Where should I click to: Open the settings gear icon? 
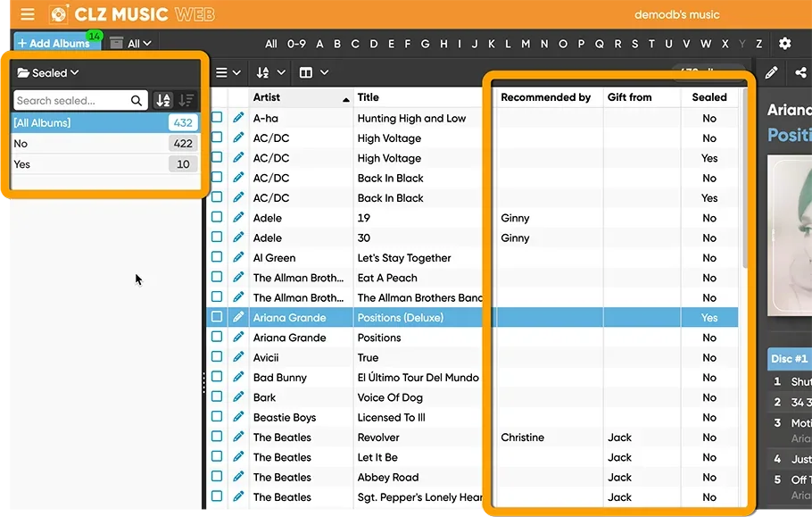click(784, 44)
